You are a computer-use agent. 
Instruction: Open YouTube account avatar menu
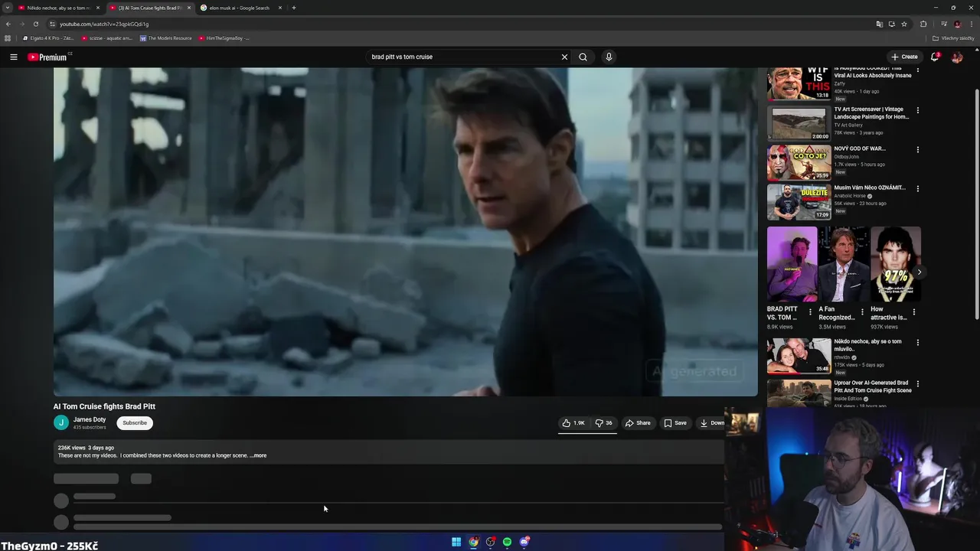point(956,57)
